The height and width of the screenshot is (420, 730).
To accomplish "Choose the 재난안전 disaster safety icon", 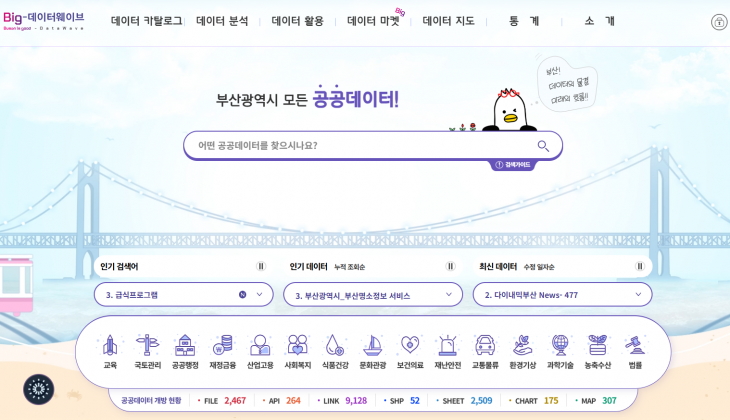I will click(x=447, y=346).
